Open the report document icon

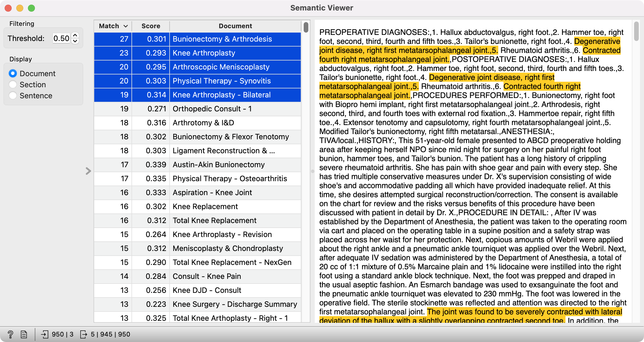[x=24, y=334]
